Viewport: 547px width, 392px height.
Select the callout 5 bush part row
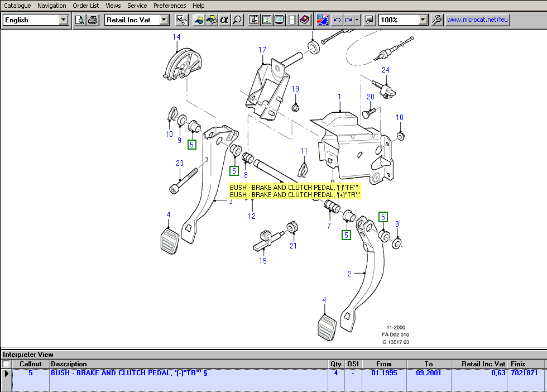pyautogui.click(x=167, y=373)
